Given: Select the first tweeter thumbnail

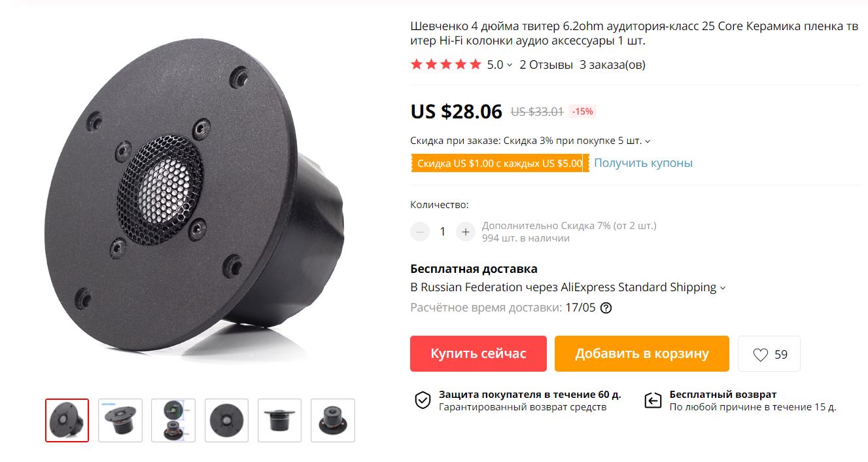Looking at the screenshot, I should [67, 420].
